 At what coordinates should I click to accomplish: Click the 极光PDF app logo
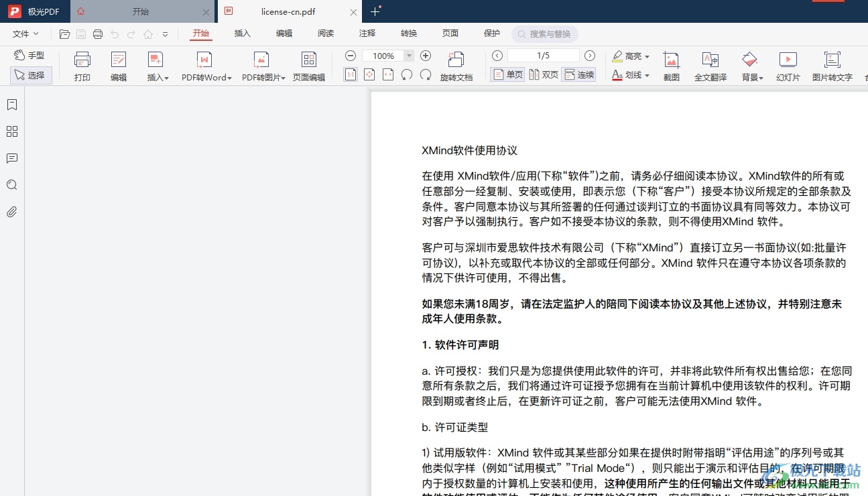pyautogui.click(x=15, y=11)
